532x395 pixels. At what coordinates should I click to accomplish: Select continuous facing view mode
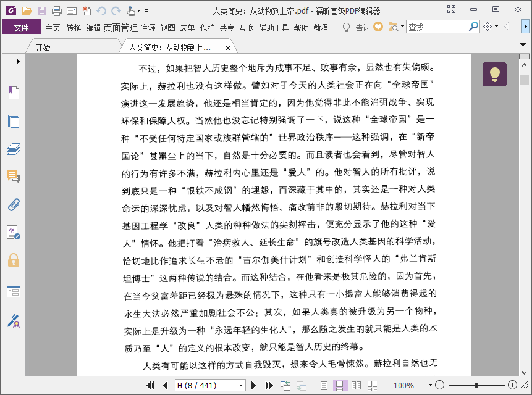(x=372, y=386)
